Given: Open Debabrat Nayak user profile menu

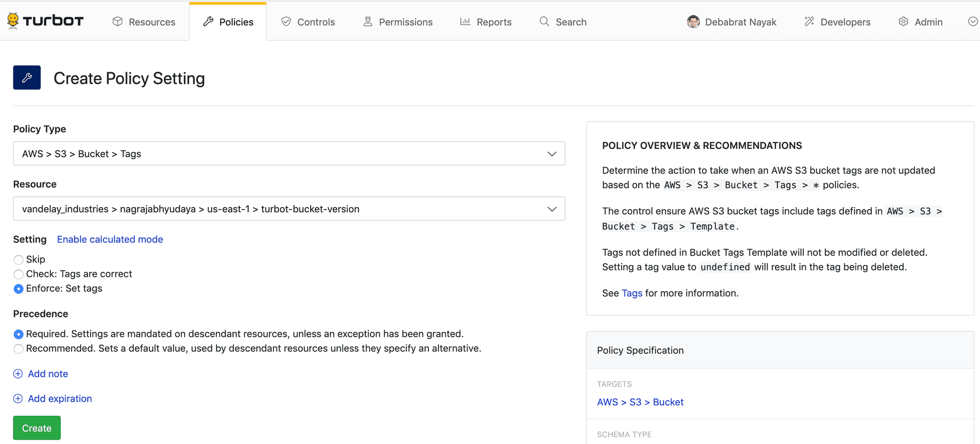Looking at the screenshot, I should [732, 22].
